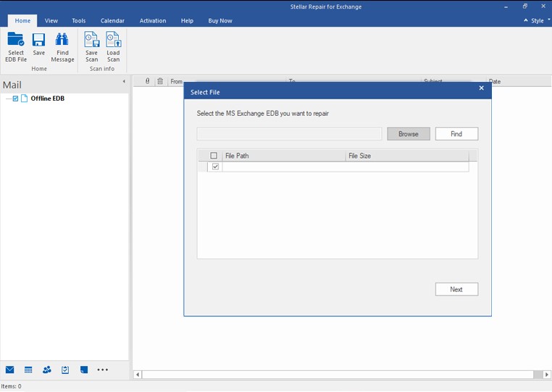
Task: Click horizontal scrollbar right arrow
Action: pos(547,375)
